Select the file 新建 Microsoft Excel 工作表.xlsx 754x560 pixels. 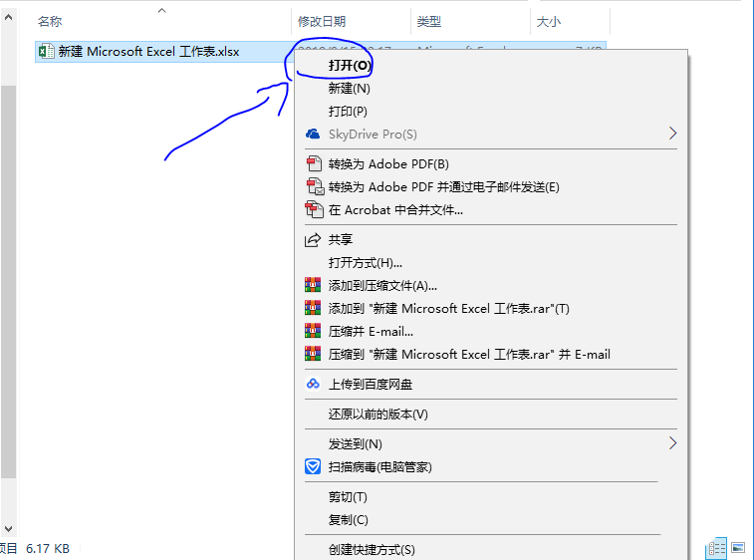149,52
